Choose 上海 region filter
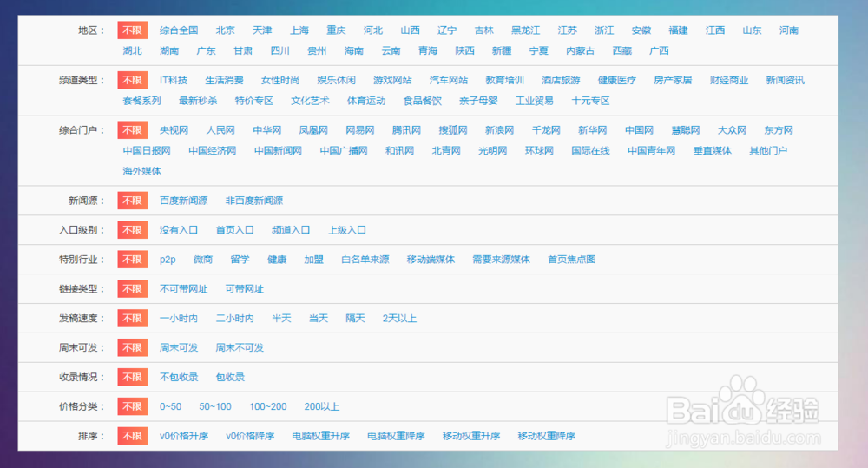Viewport: 868px width, 468px height. 299,30
